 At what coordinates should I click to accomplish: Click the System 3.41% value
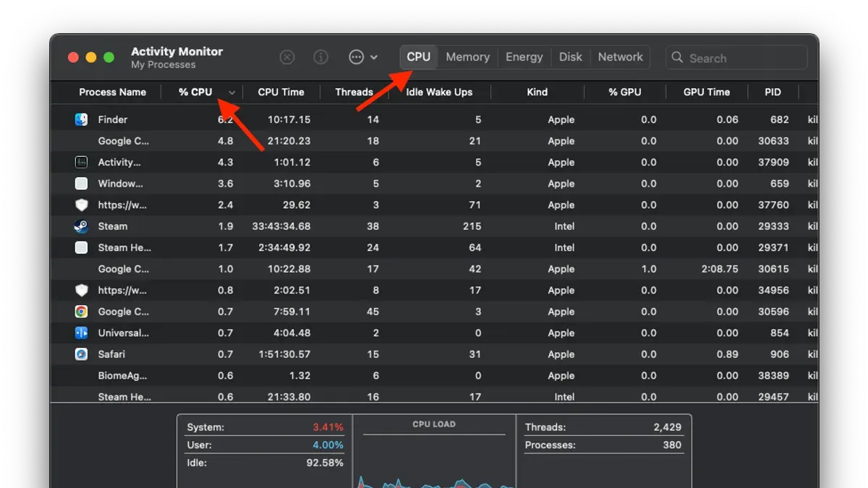[x=328, y=427]
